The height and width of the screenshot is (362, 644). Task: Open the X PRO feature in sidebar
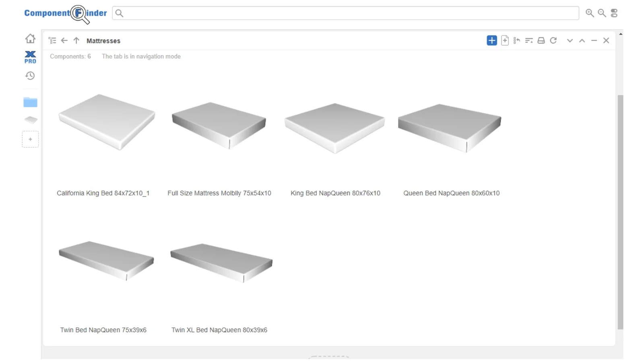[x=30, y=57]
